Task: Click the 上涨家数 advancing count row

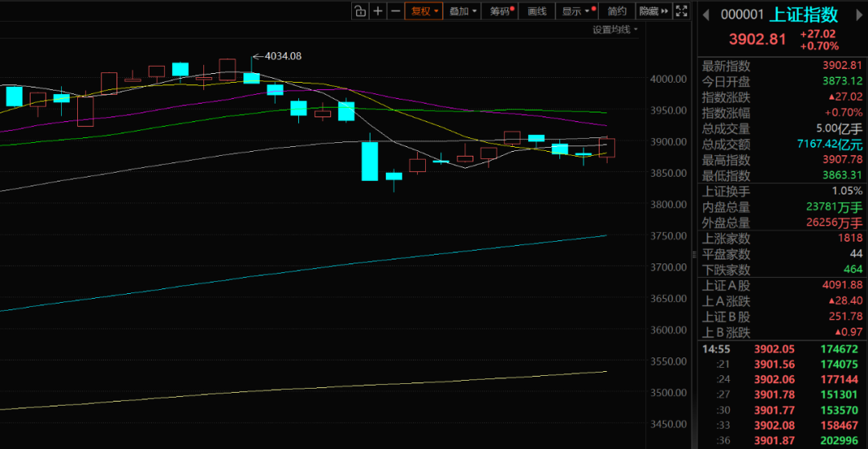Action: tap(780, 239)
